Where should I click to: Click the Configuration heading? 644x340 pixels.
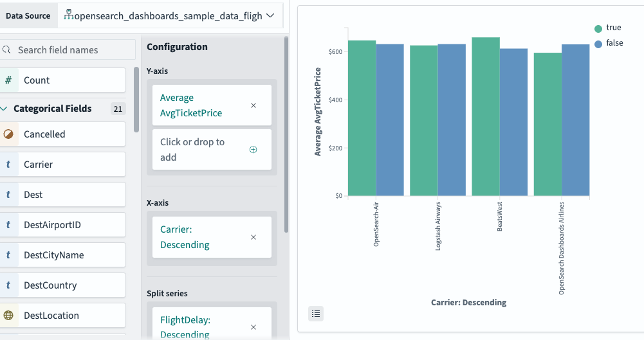point(177,47)
